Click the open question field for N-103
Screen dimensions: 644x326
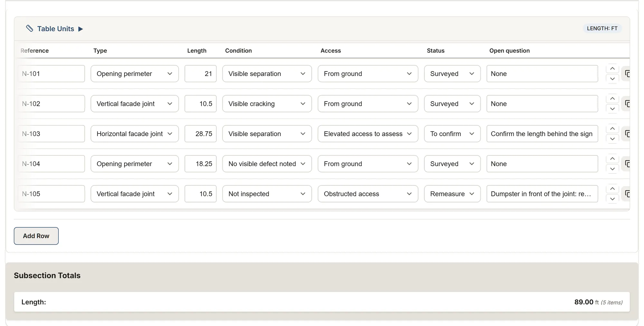point(542,134)
